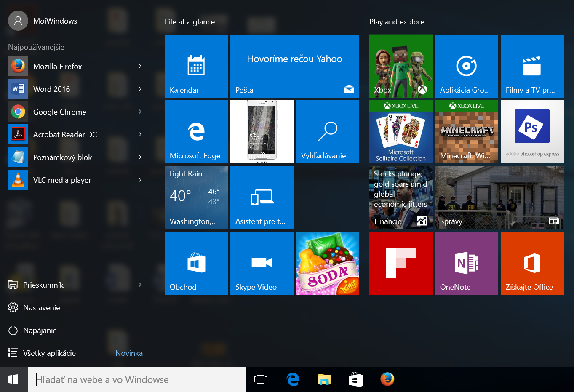Open the phone photo tile
The height and width of the screenshot is (392, 574).
(262, 132)
